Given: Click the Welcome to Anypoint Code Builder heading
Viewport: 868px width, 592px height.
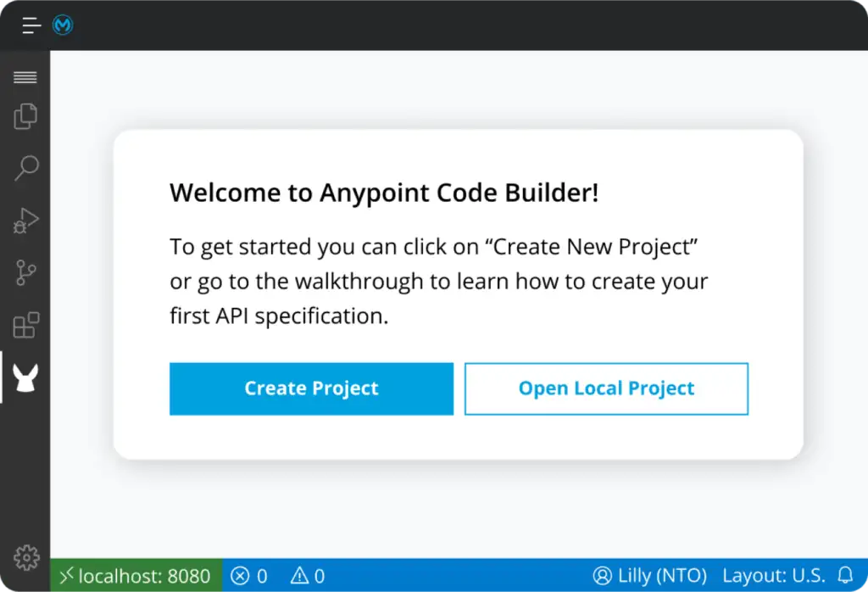Looking at the screenshot, I should pos(384,193).
